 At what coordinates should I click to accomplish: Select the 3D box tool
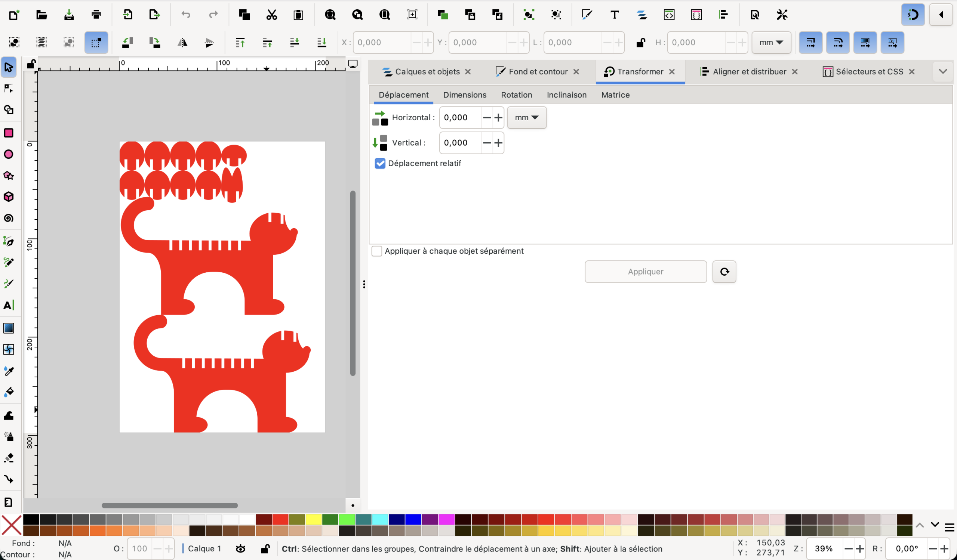tap(8, 197)
